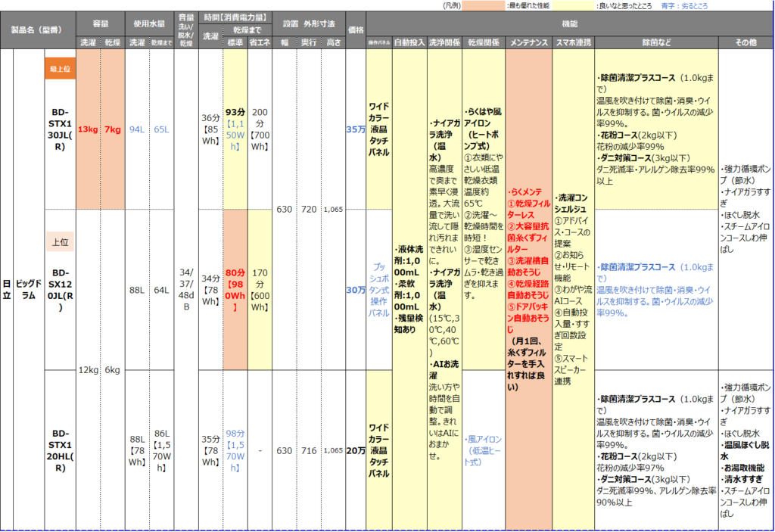Click the orange 最上位 rank label
Image resolution: width=775 pixels, height=532 pixels.
61,69
